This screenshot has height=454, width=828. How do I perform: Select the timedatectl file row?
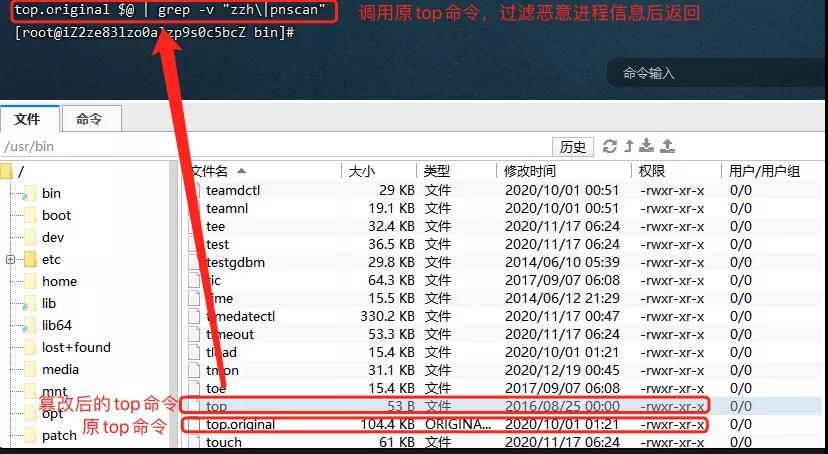point(240,316)
